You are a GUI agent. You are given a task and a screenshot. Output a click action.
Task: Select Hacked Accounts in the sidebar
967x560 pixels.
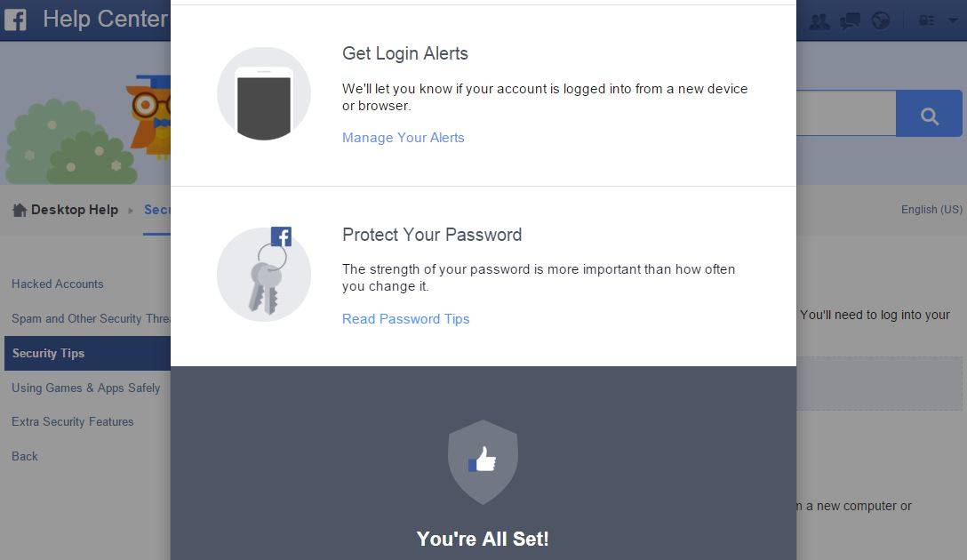coord(58,284)
